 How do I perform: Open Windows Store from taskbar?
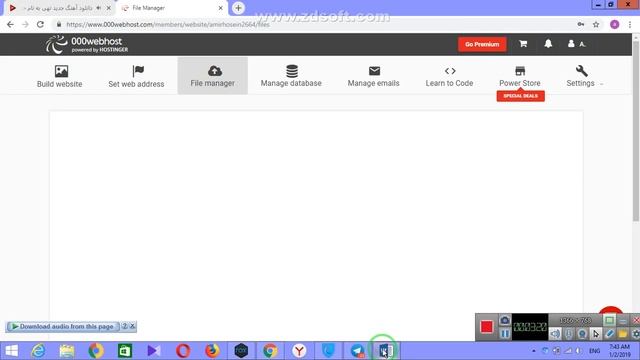[x=124, y=351]
